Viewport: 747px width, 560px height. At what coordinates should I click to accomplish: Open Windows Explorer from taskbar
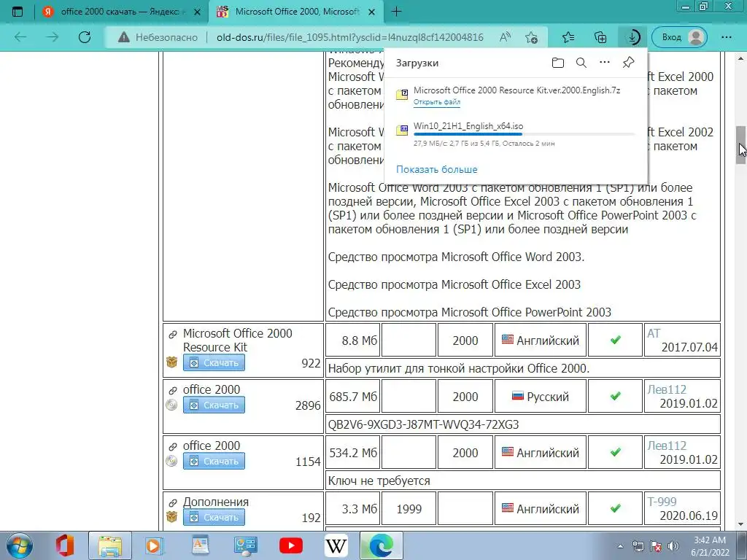(x=110, y=545)
